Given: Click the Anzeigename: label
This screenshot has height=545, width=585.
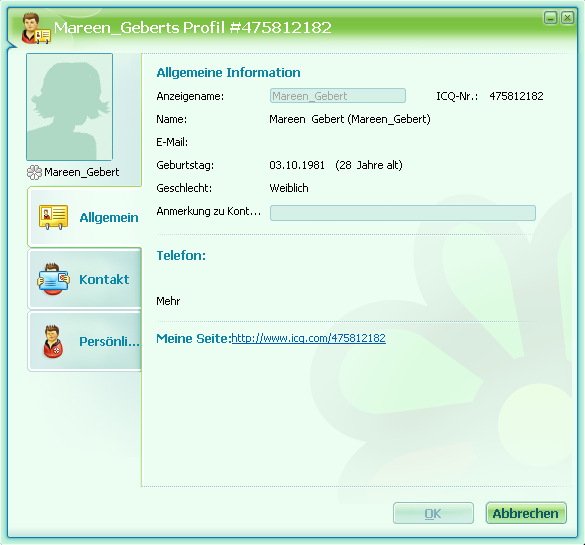Looking at the screenshot, I should click(190, 96).
